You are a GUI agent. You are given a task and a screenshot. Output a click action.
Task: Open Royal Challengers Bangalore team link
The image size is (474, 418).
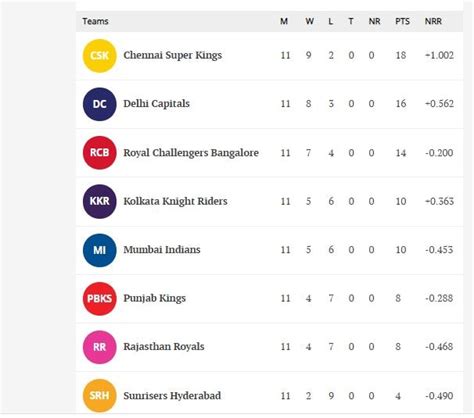tap(191, 153)
